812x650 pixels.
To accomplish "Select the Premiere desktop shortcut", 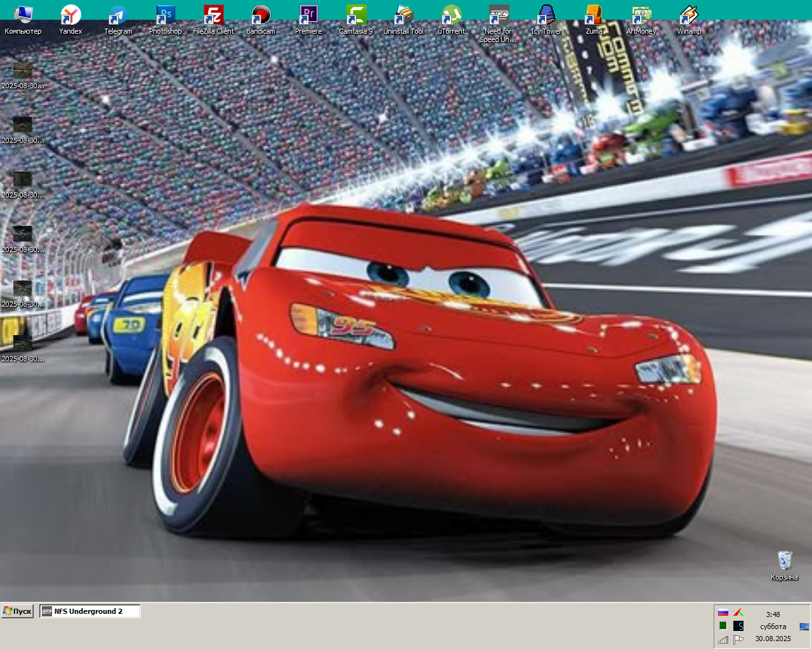I will (308, 20).
